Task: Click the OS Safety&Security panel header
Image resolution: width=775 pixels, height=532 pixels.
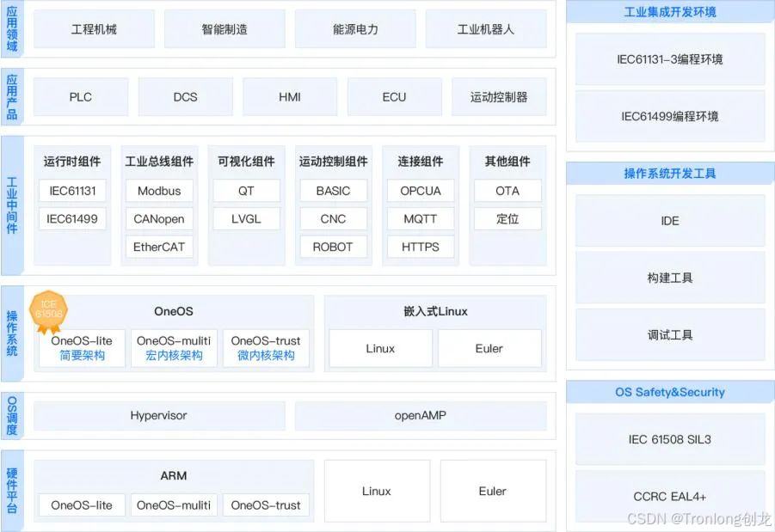Action: pyautogui.click(x=670, y=392)
